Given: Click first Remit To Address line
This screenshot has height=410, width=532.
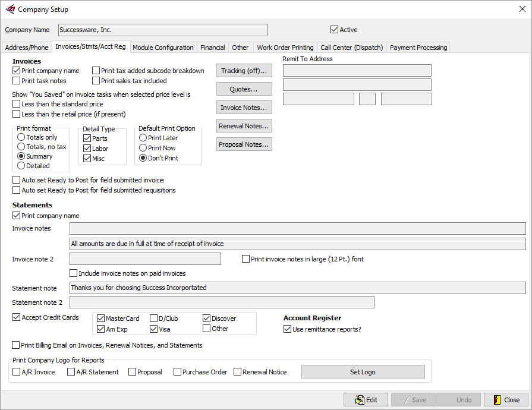Looking at the screenshot, I should pos(357,71).
